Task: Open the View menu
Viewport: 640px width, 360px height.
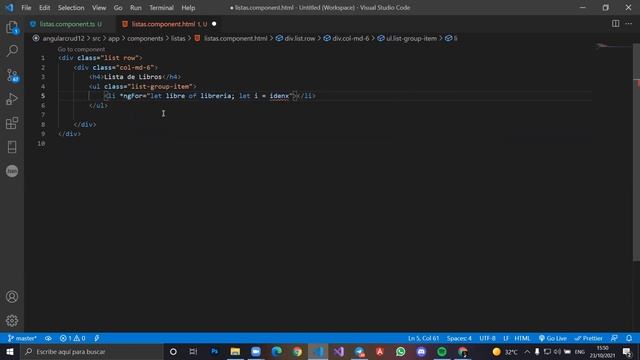Action: coord(99,8)
